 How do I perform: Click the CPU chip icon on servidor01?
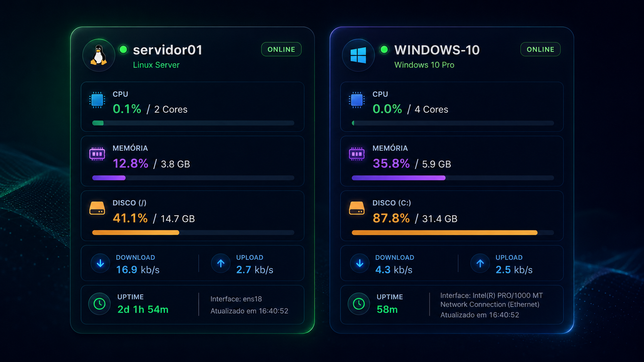point(97,100)
